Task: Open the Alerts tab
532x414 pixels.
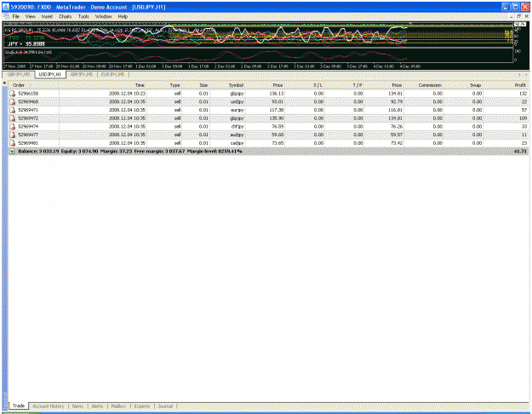Action: pyautogui.click(x=97, y=405)
